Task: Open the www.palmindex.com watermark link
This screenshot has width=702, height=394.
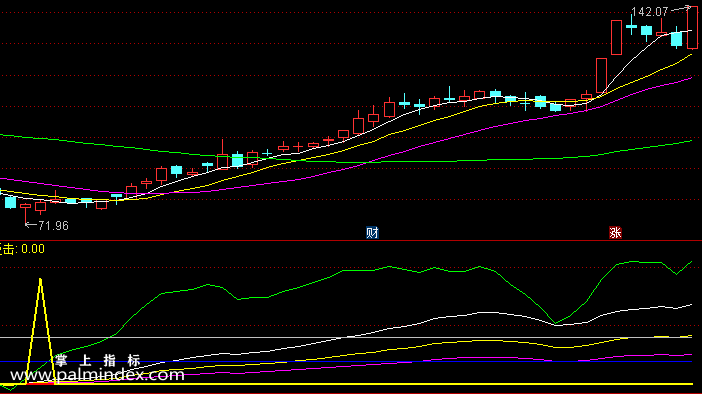Action: coord(97,375)
